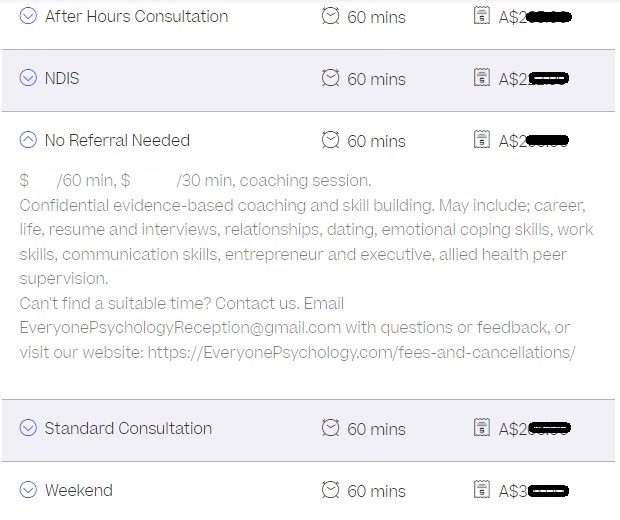Select the Weekend service title
The image size is (620, 520).
coord(78,490)
